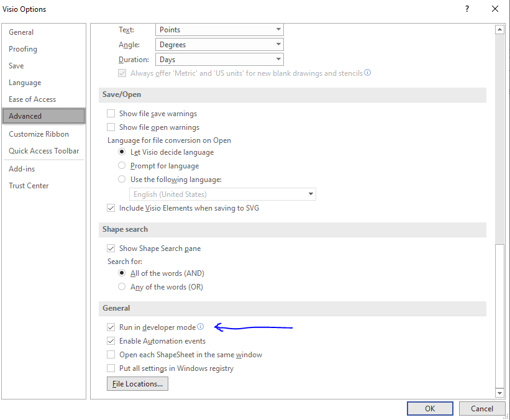Select All of the words (AND)
The width and height of the screenshot is (510, 420).
[x=122, y=273]
